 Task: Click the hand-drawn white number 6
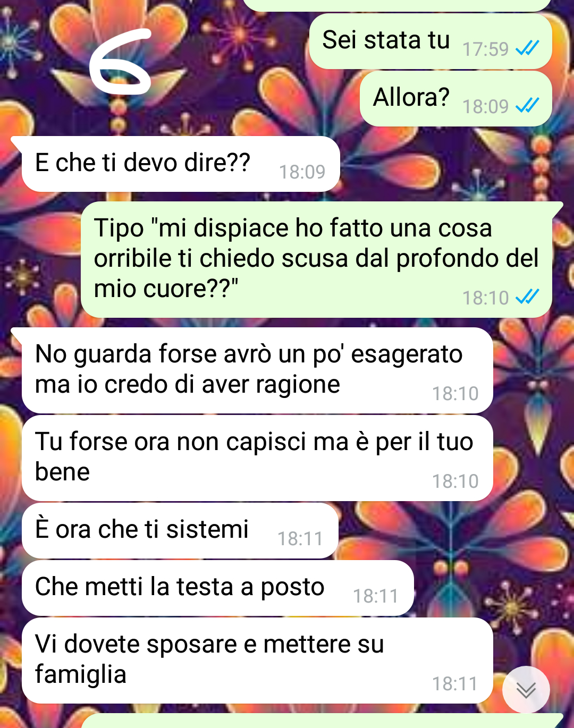(x=120, y=61)
